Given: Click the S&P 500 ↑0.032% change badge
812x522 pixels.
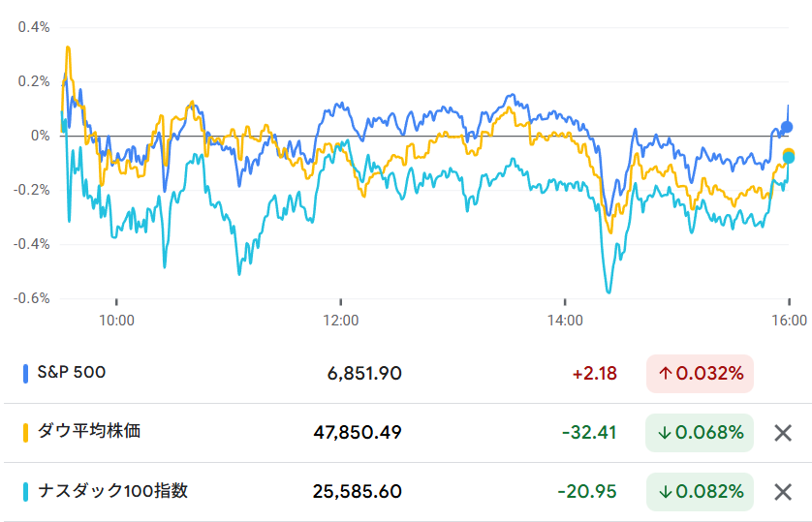Looking at the screenshot, I should [x=700, y=374].
